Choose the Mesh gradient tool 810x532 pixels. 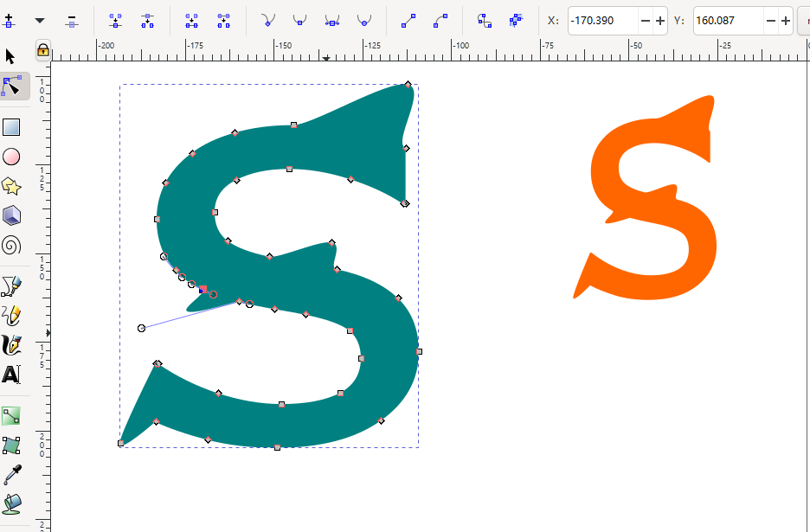(11, 445)
